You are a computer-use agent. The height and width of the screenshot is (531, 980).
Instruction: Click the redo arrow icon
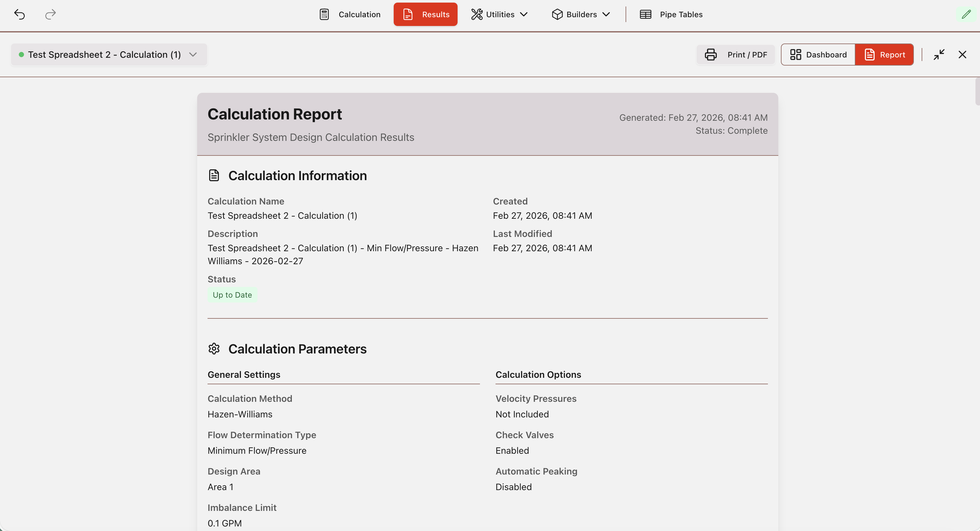pos(50,15)
